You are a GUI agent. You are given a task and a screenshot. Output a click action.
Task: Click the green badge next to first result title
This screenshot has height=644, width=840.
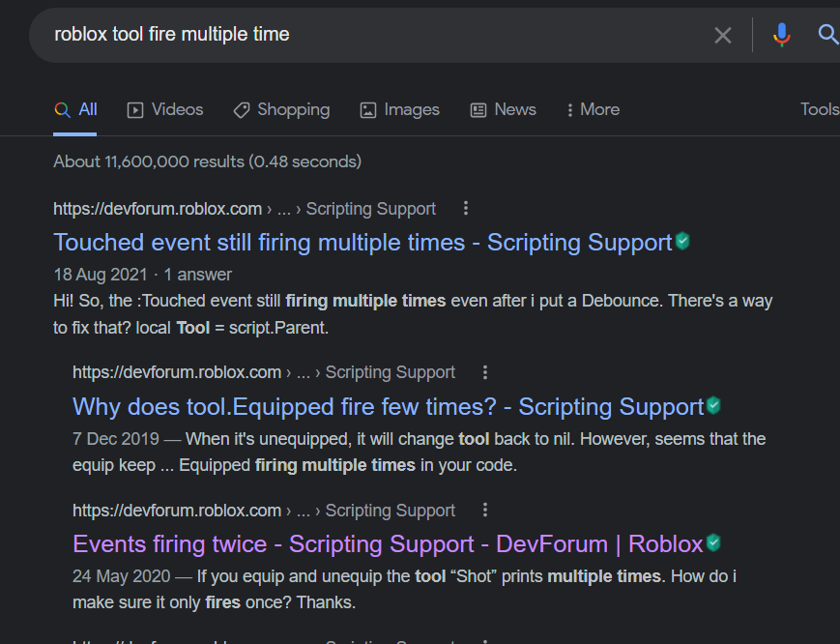[x=682, y=241]
